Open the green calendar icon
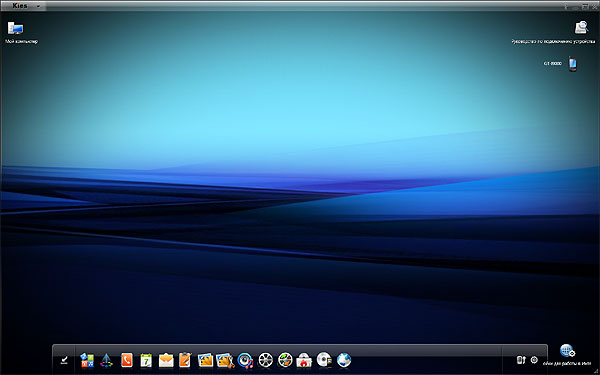Screen dimensions: 600x375 pyautogui.click(x=146, y=360)
